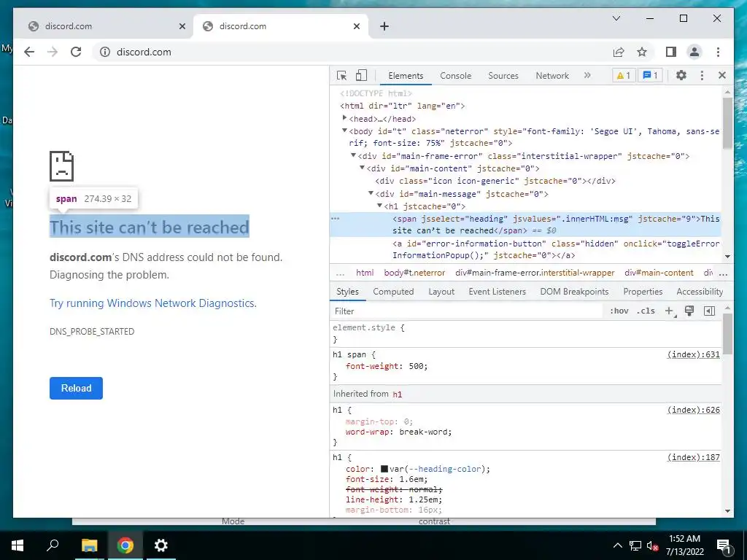Select the inspect element picker icon
This screenshot has width=747, height=560.
(x=341, y=75)
